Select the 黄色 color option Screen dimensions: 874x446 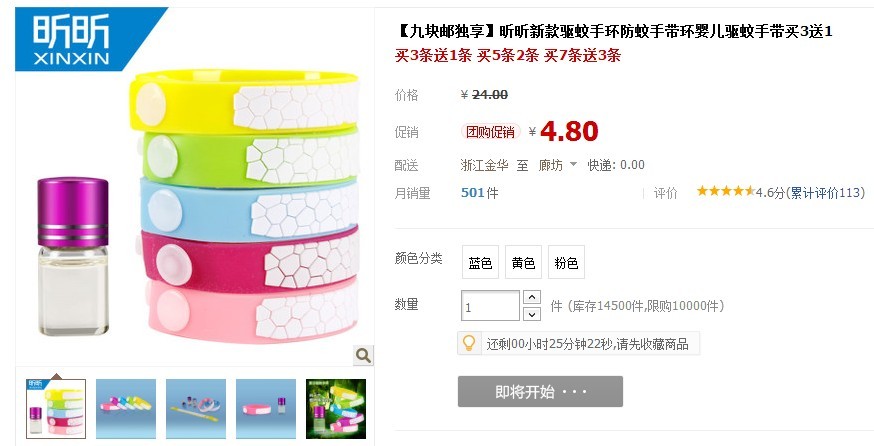pos(523,262)
